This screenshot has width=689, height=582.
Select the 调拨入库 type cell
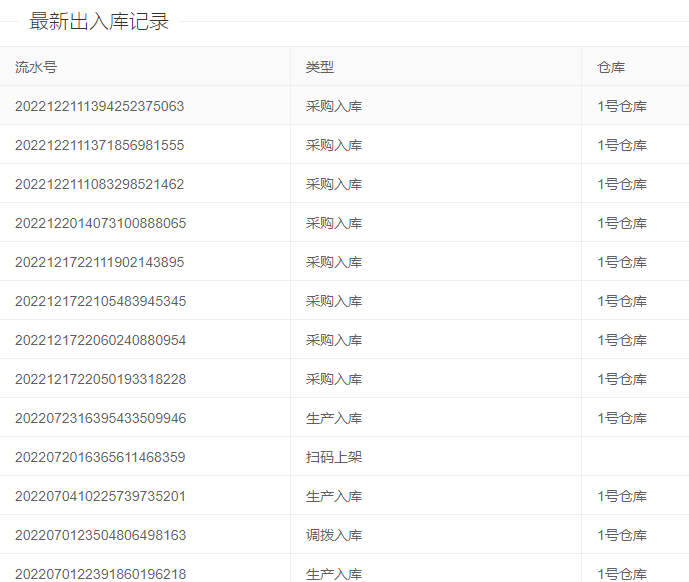(334, 535)
